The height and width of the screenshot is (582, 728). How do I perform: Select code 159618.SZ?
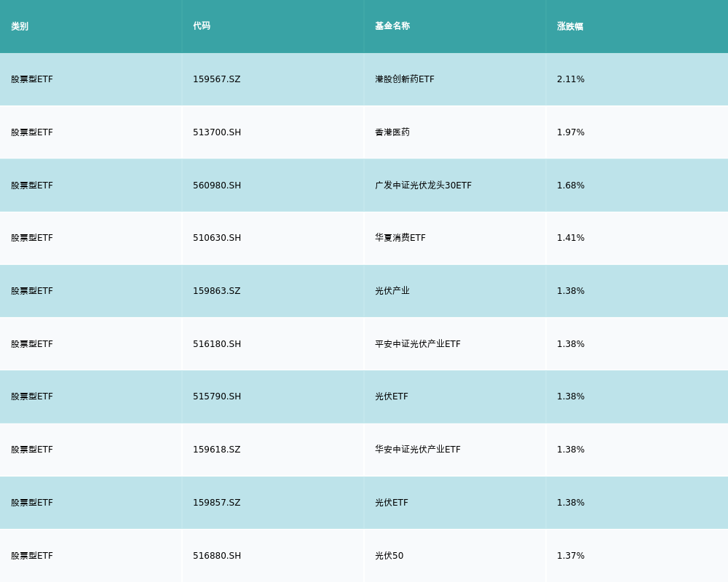point(217,450)
